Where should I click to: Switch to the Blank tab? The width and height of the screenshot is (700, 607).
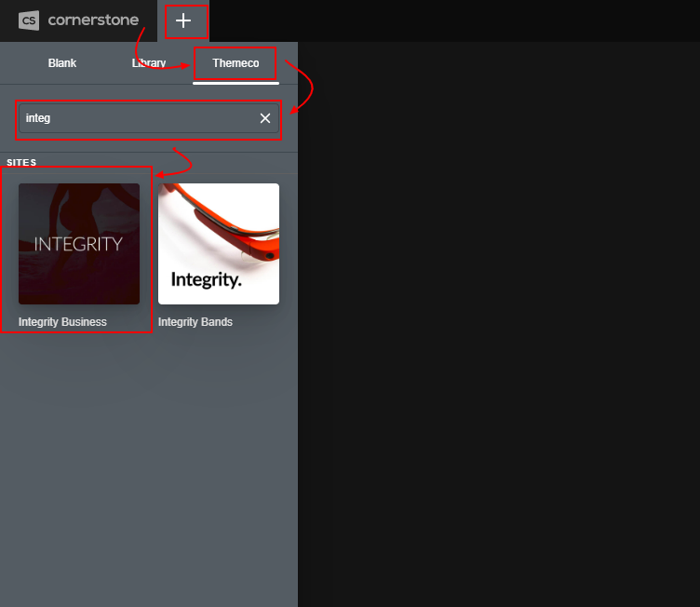pyautogui.click(x=62, y=63)
